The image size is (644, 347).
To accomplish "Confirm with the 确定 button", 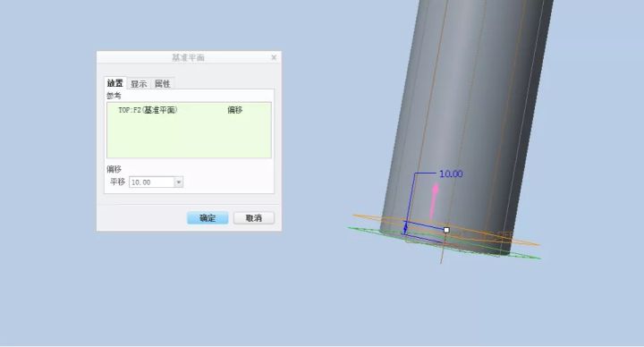I will (208, 218).
